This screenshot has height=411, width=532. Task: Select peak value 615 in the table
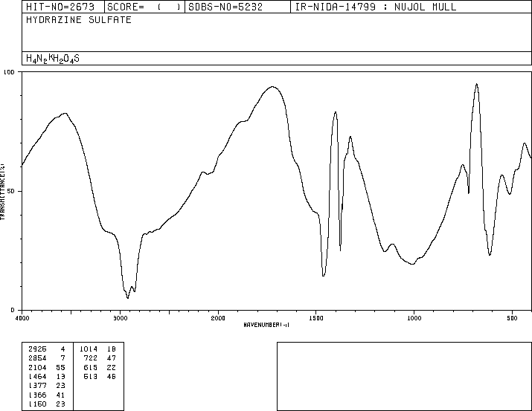click(x=91, y=367)
